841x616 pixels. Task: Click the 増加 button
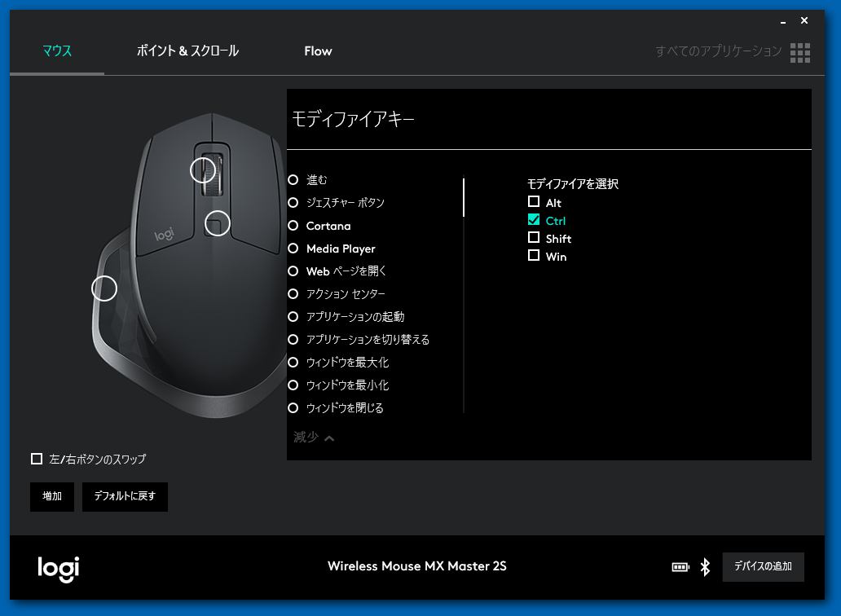tap(51, 496)
